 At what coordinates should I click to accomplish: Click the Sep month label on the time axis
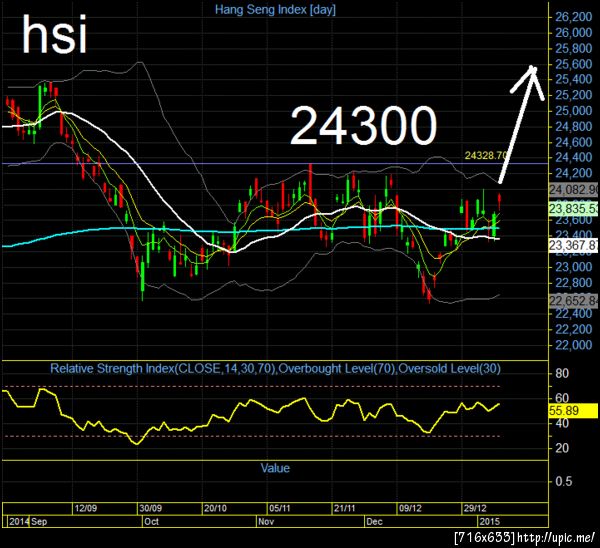point(39,522)
